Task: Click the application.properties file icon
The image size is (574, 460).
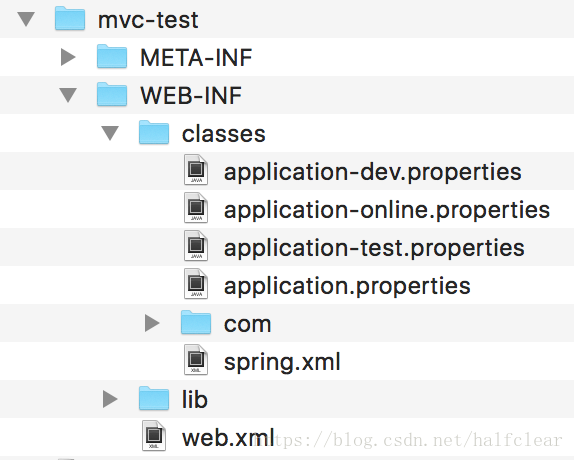Action: [196, 284]
